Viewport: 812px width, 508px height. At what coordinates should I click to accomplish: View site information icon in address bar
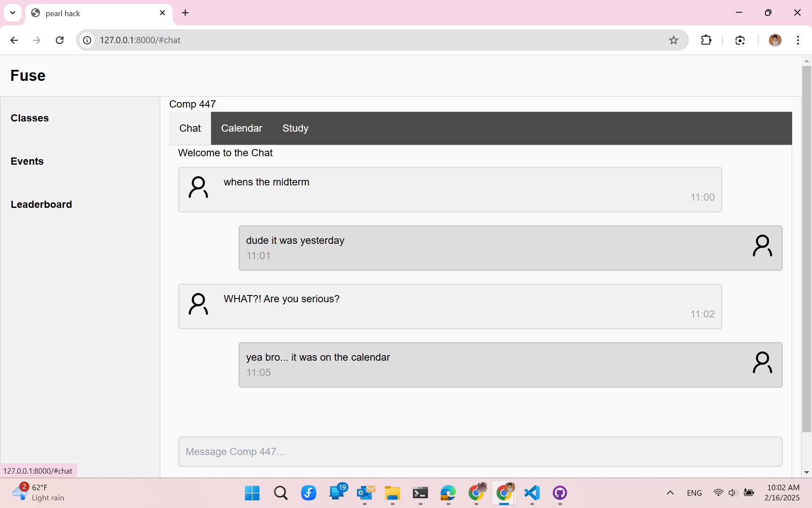tap(87, 40)
